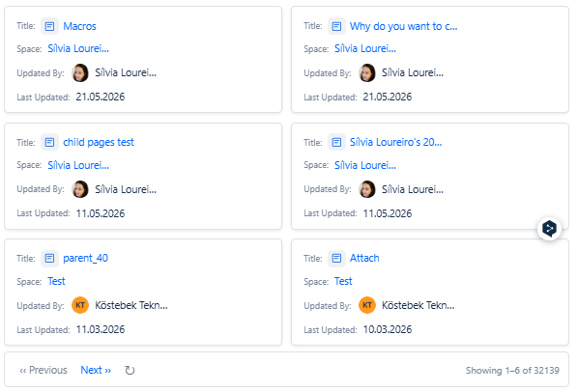Open Sílvia Lourei... space link in Macros card
Viewport: 577px width, 392px height.
tap(78, 48)
